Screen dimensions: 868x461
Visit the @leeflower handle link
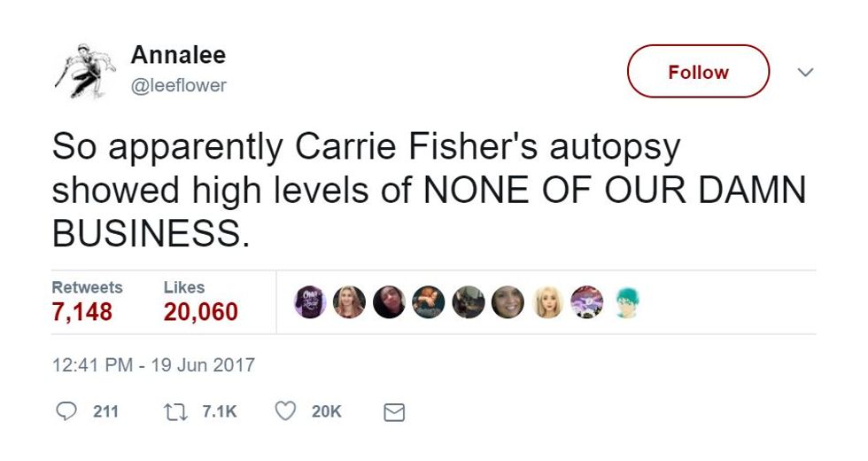coord(179,85)
